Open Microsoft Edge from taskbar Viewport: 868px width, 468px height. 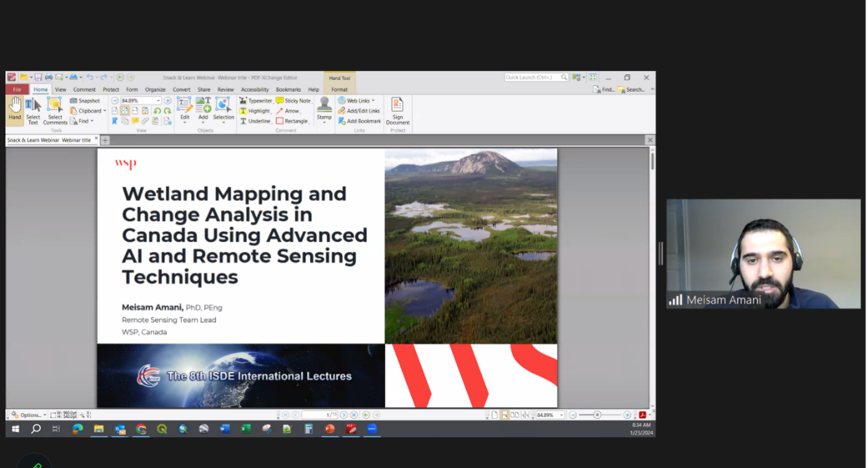[x=77, y=429]
